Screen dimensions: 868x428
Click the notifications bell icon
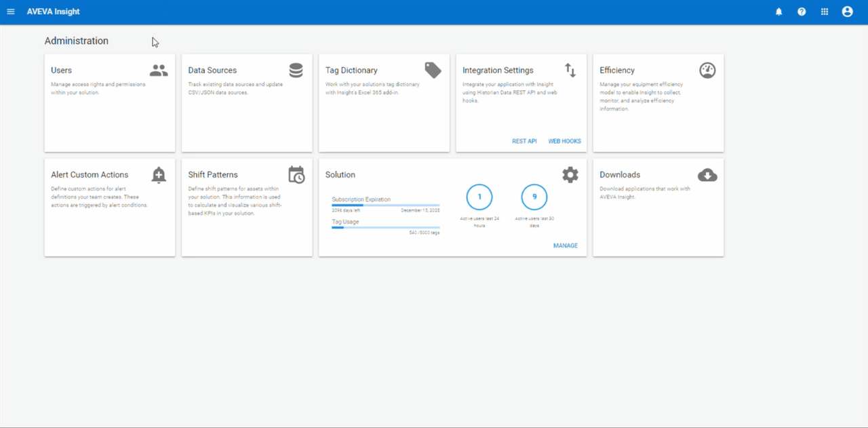778,12
